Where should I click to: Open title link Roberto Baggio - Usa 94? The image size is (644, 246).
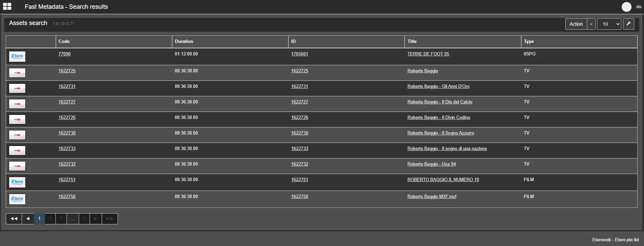point(431,164)
